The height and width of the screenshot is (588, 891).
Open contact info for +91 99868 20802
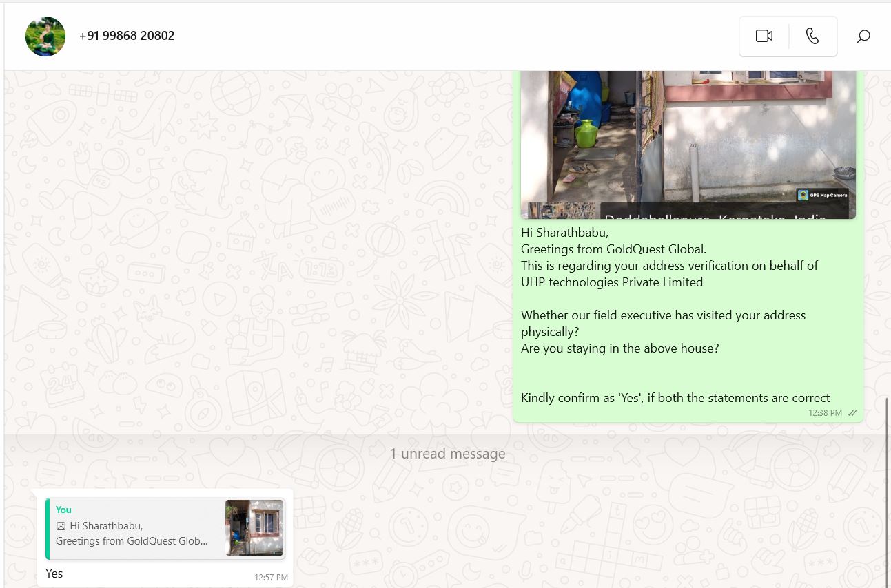tap(127, 36)
